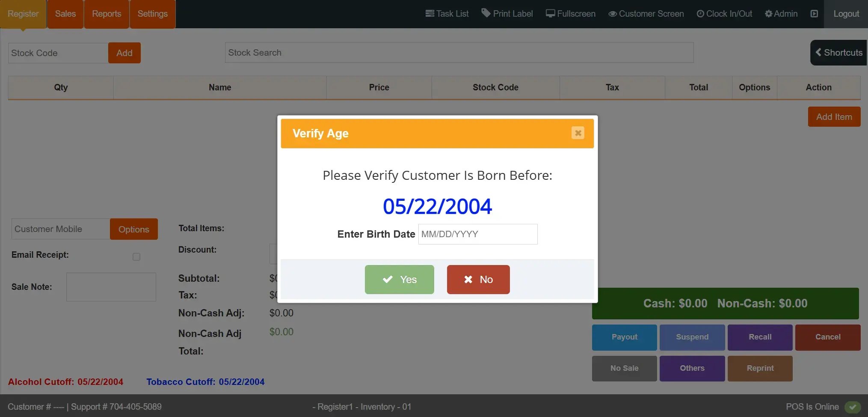
Task: Confirm age with the Yes button
Action: coord(399,280)
